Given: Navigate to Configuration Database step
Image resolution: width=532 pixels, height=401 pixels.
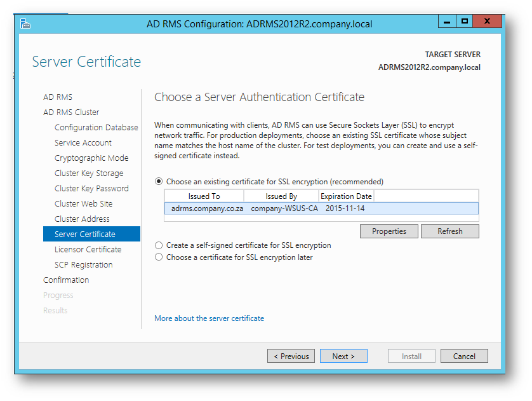Looking at the screenshot, I should coord(96,127).
